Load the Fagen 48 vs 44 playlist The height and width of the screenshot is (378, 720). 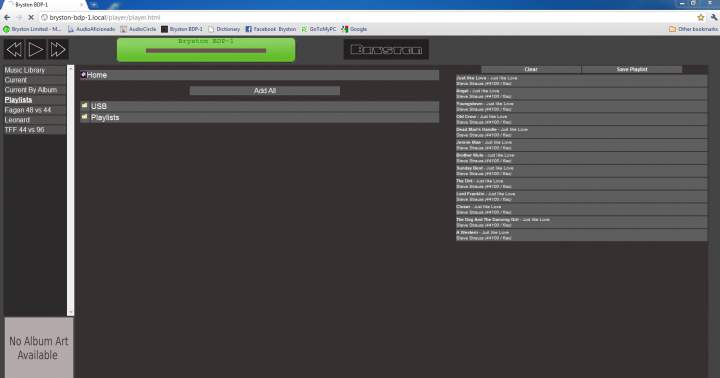pyautogui.click(x=35, y=110)
